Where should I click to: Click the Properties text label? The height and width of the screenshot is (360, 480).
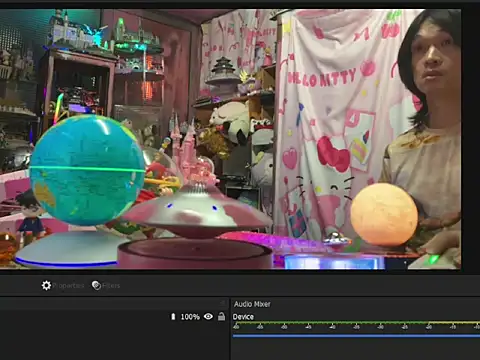pyautogui.click(x=68, y=286)
